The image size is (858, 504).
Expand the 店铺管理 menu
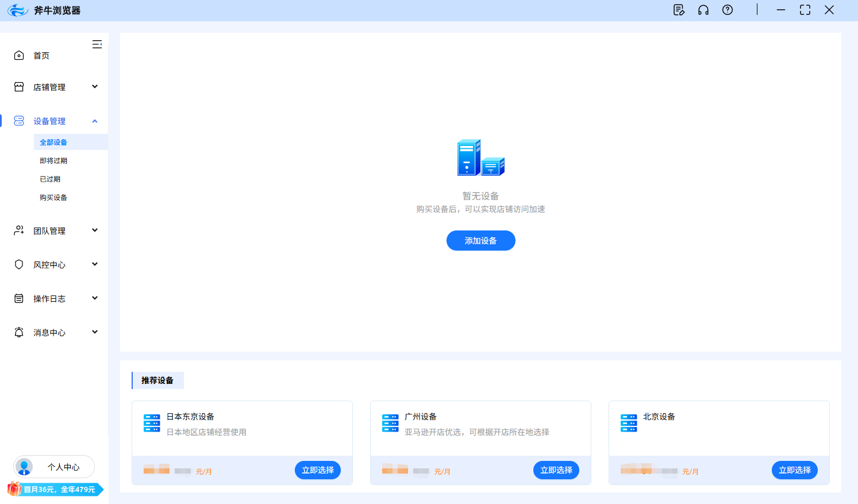(x=95, y=87)
